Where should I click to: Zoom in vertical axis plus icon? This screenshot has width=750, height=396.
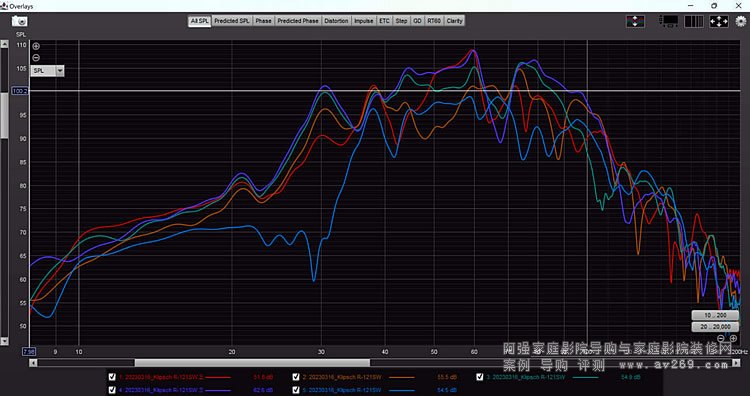[x=36, y=46]
